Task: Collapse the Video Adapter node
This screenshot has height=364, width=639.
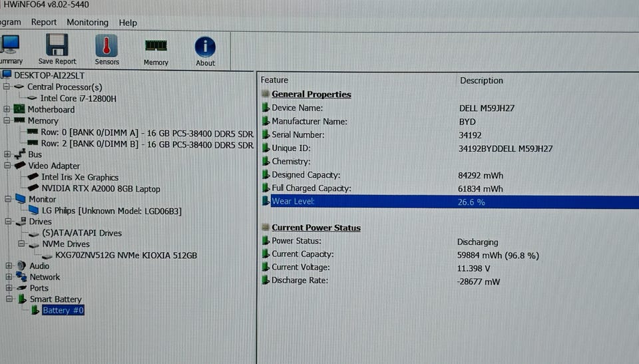Action: click(x=7, y=165)
